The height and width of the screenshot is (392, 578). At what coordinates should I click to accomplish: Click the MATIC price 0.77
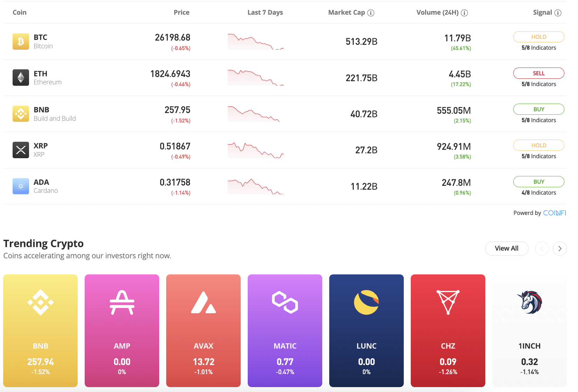[285, 362]
